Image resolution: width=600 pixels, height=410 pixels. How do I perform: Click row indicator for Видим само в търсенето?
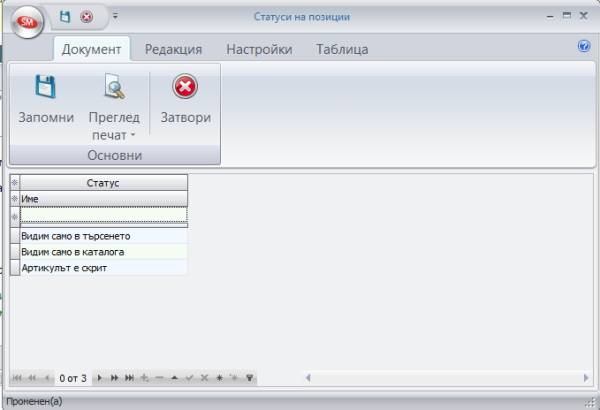pos(15,236)
